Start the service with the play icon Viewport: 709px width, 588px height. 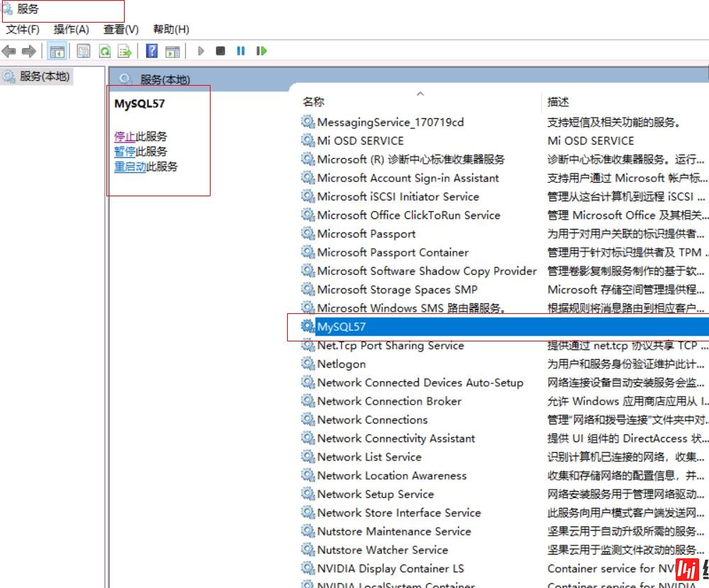click(201, 50)
